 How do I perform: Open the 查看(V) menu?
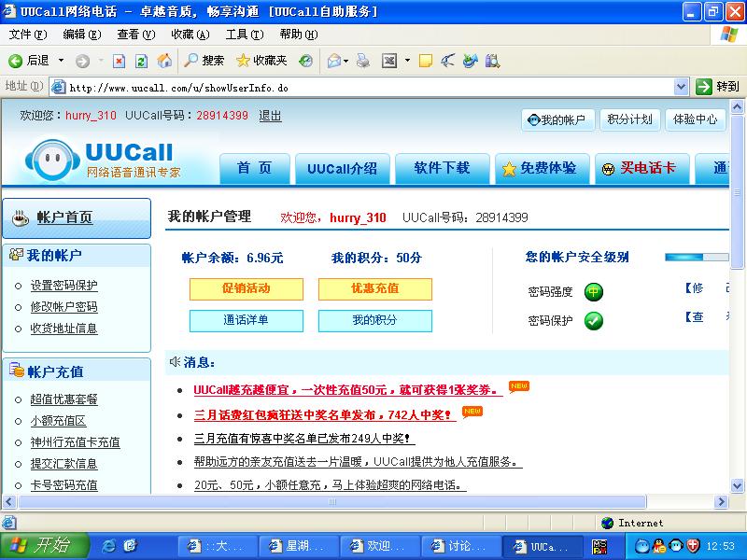tap(136, 35)
